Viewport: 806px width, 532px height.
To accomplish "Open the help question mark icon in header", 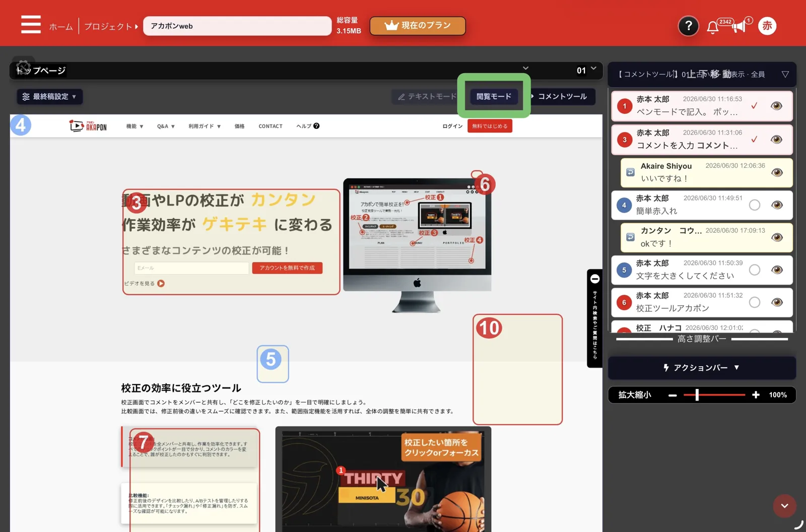I will (x=688, y=26).
